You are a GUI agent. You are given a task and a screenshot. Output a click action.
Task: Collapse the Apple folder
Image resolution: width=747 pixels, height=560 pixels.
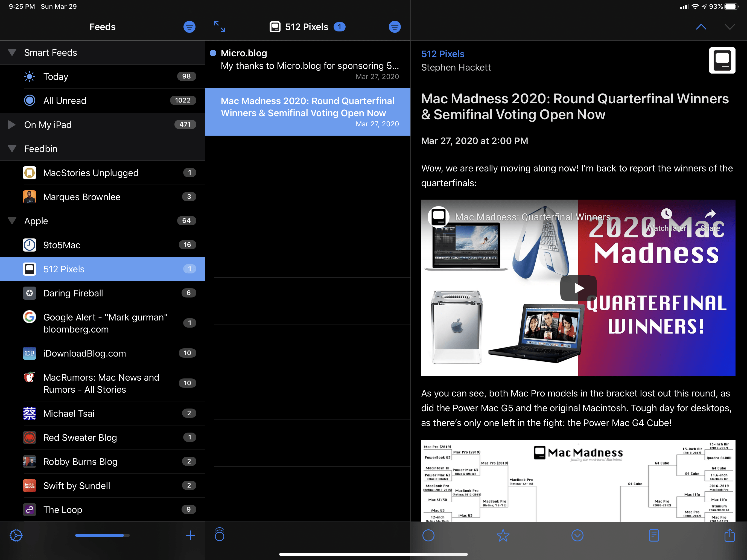tap(12, 221)
